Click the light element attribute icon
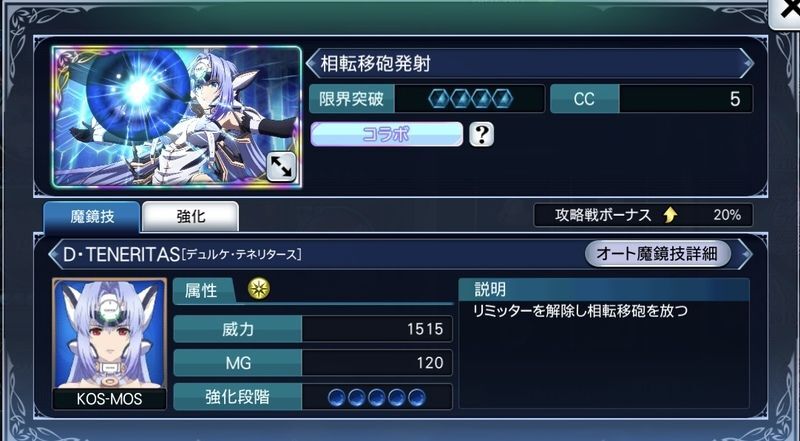The width and height of the screenshot is (800, 441). (x=259, y=289)
